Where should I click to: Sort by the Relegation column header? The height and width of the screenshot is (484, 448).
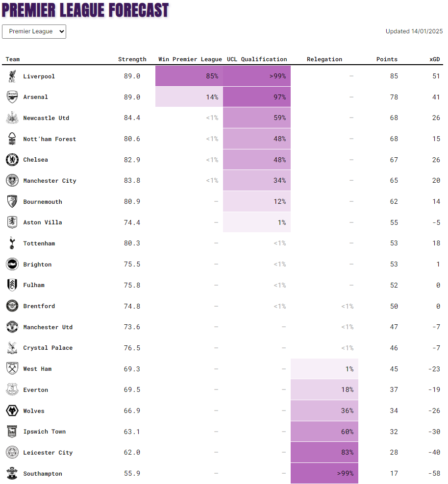pyautogui.click(x=324, y=59)
